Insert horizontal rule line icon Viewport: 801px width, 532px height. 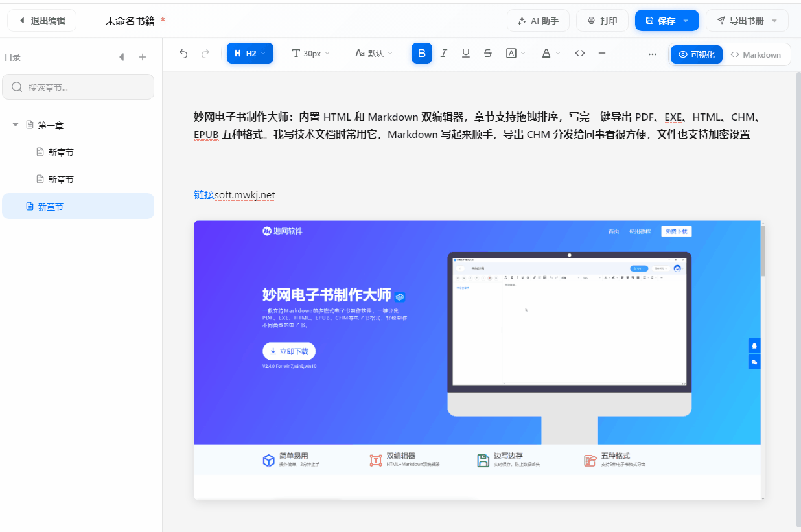click(602, 53)
